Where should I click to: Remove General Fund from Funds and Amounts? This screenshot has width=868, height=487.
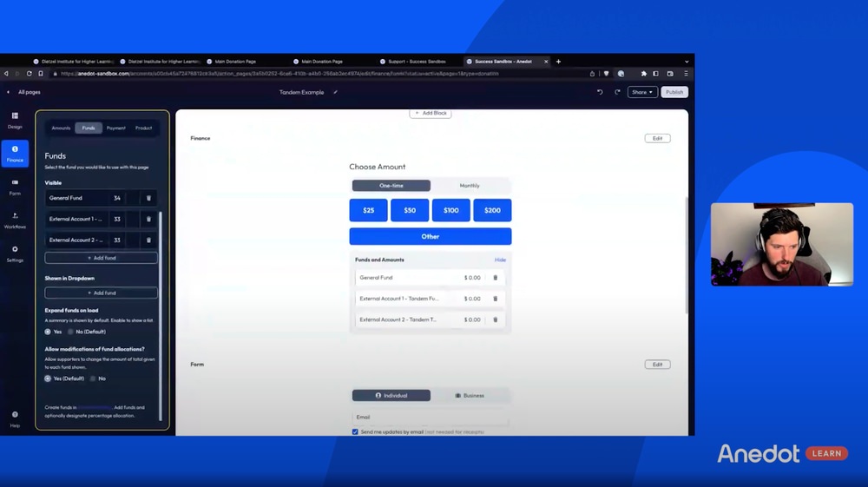[x=496, y=278]
